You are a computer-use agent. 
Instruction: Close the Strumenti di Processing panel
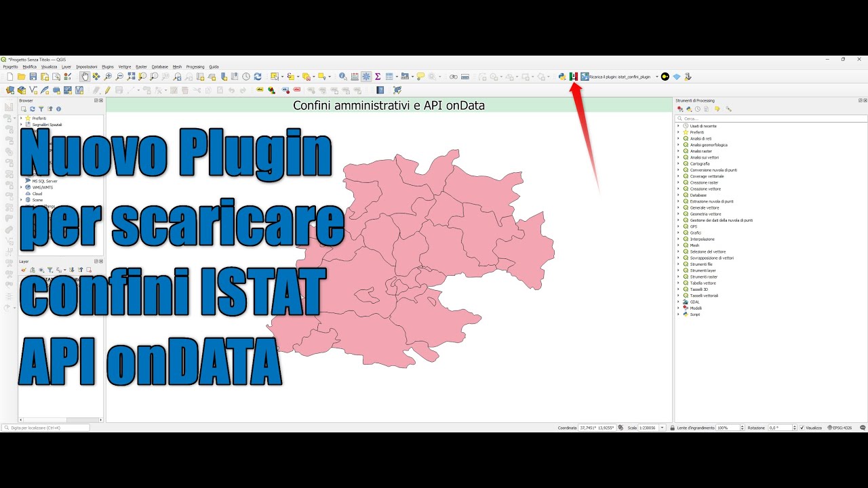865,100
